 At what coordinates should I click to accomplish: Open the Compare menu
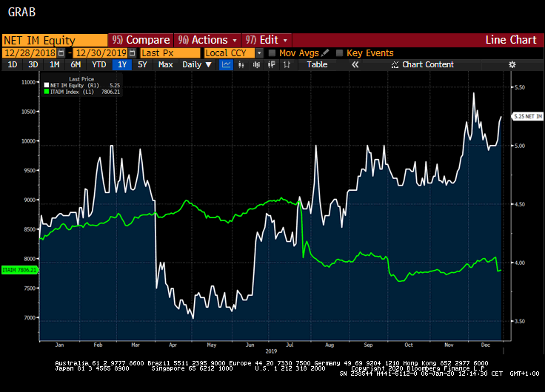point(141,40)
